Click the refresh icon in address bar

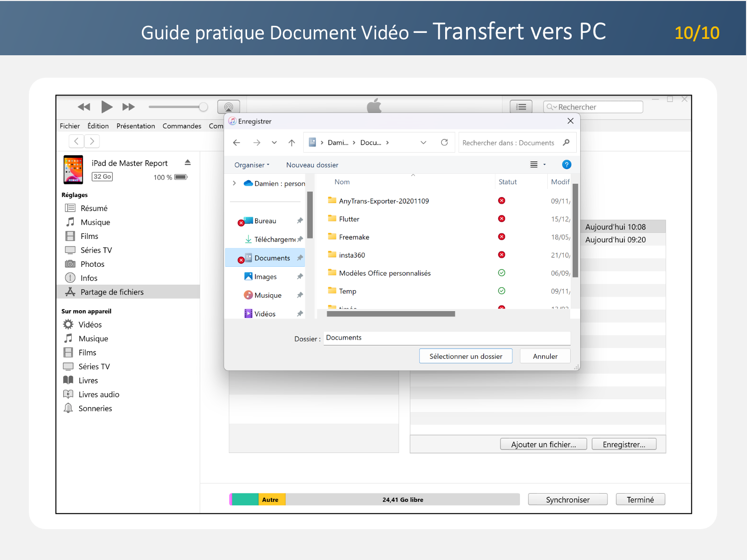click(x=444, y=143)
